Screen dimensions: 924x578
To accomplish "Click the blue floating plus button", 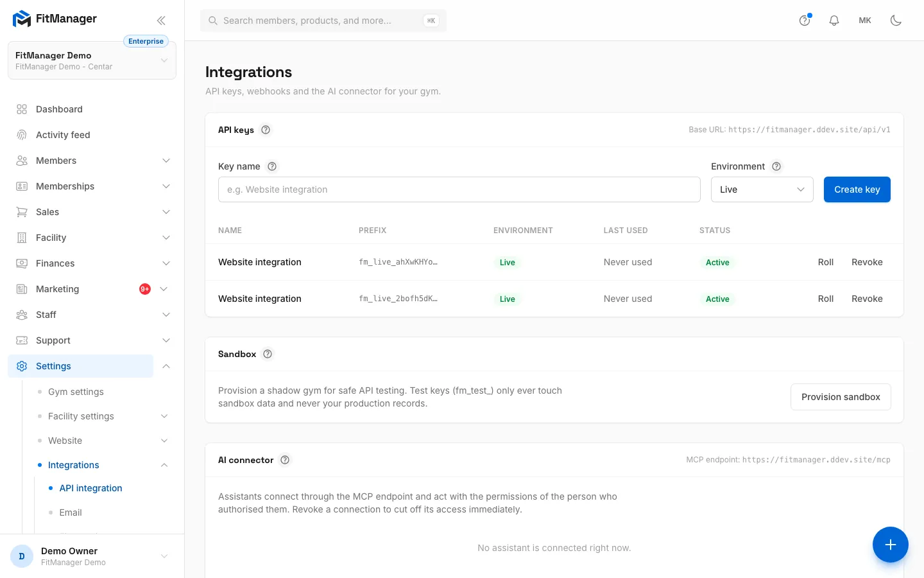I will (x=891, y=545).
